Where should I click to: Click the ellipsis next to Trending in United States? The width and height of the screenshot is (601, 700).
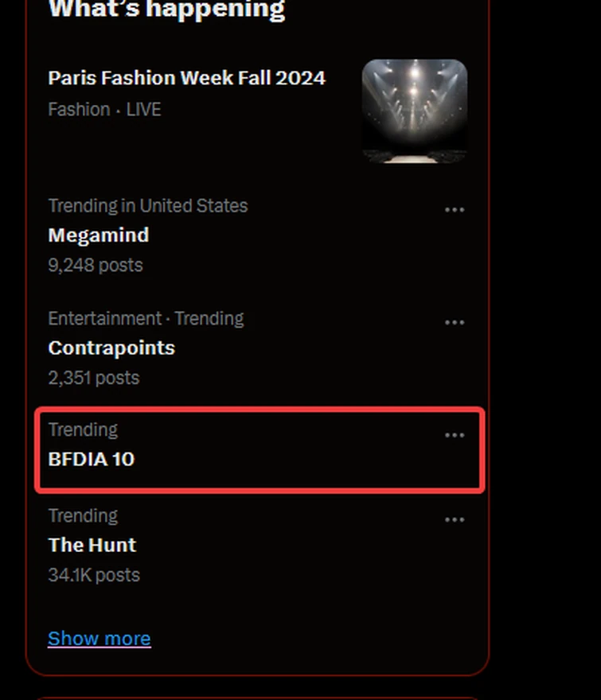[455, 209]
